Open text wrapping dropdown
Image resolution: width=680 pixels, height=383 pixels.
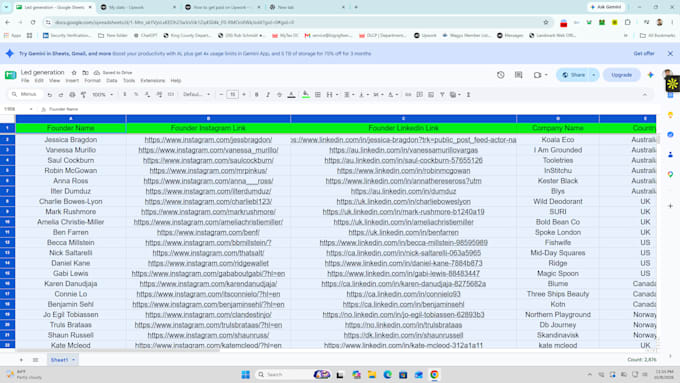click(378, 95)
